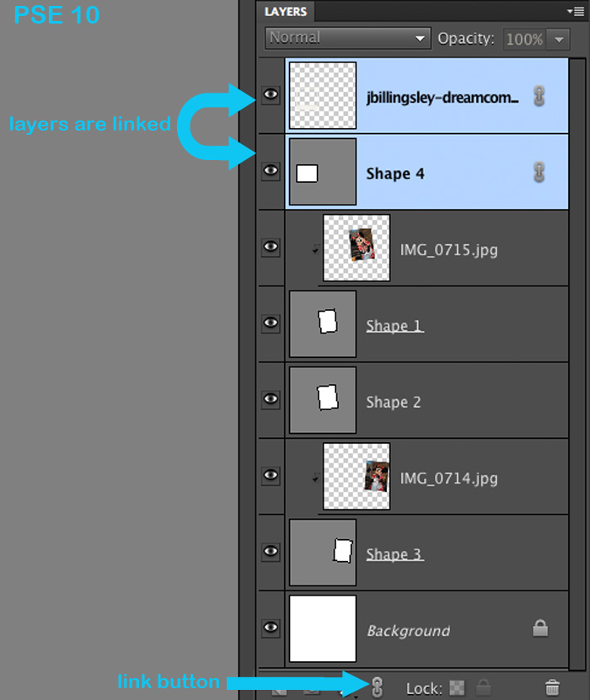Viewport: 590px width, 700px height.
Task: Click the IMG_0715.jpg layer thumbnail
Action: pos(357,248)
